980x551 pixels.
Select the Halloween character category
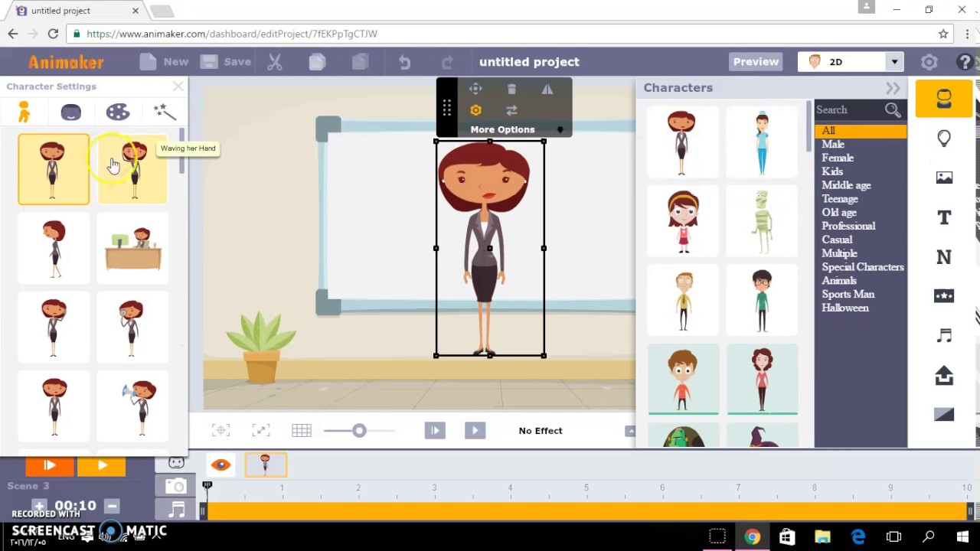pyautogui.click(x=845, y=308)
